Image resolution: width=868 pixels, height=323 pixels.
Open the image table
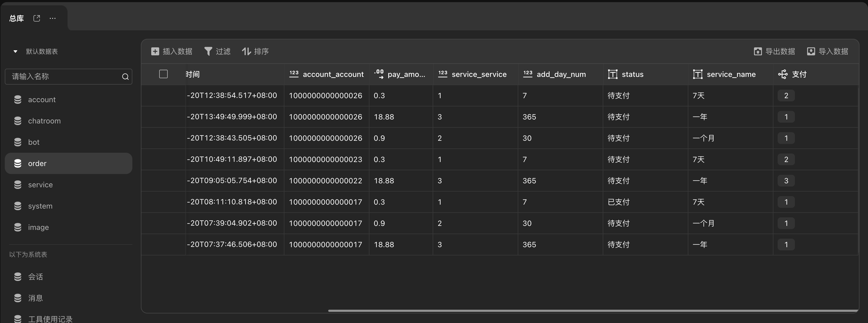pos(68,227)
